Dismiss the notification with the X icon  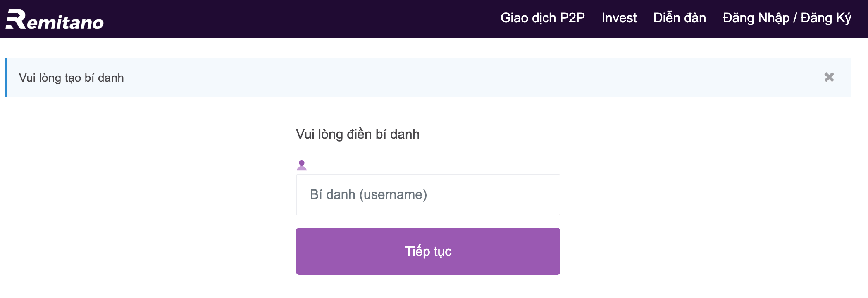pos(829,77)
